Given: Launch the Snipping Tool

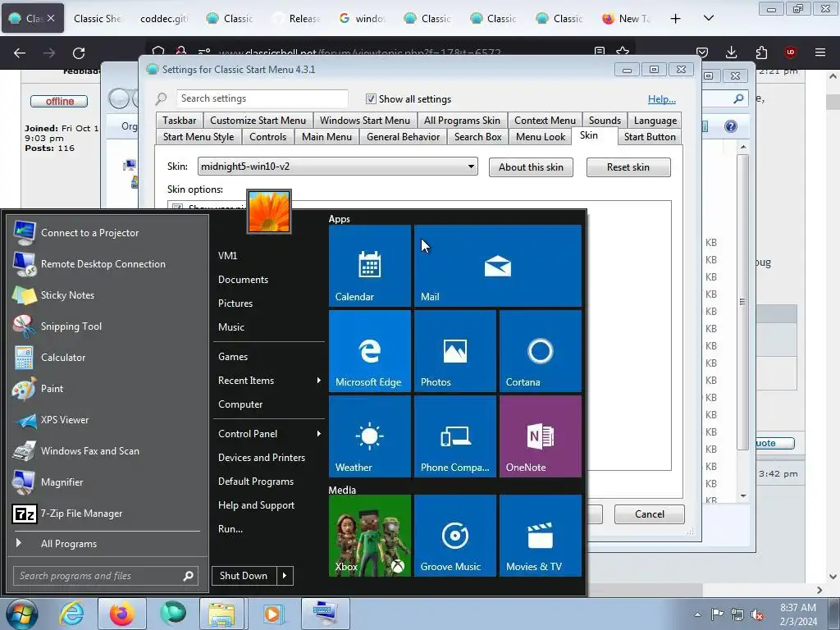Looking at the screenshot, I should click(x=106, y=326).
